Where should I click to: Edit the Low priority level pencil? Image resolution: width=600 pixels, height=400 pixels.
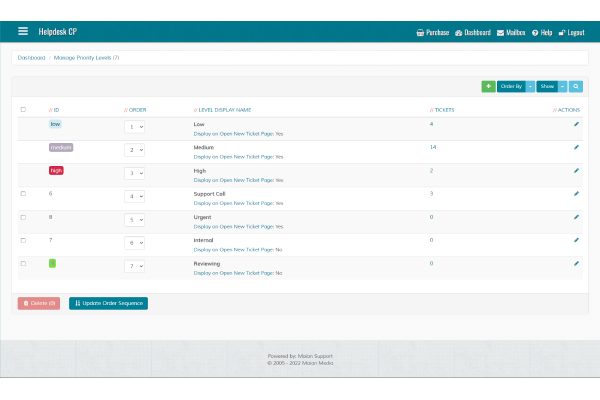click(x=576, y=124)
